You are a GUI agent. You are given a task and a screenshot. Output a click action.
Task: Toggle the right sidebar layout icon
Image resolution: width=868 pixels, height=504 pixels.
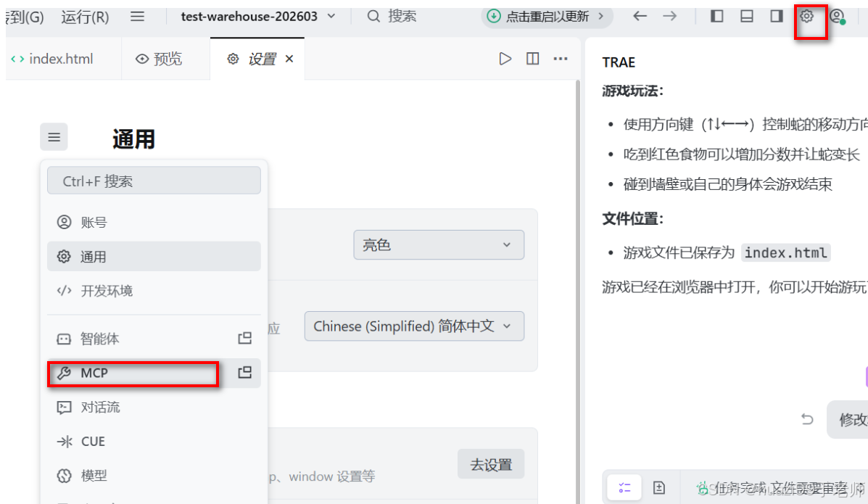pyautogui.click(x=777, y=16)
